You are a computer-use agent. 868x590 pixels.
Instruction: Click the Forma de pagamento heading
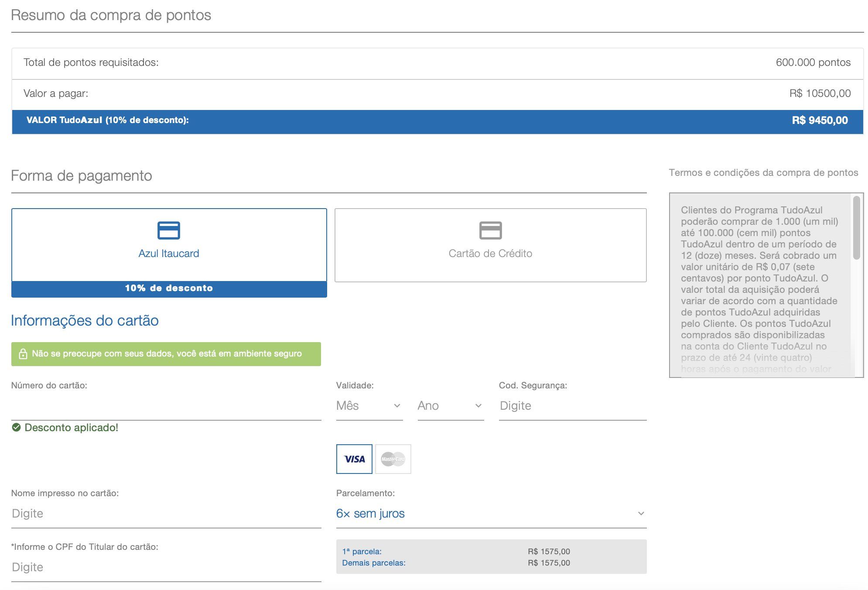[x=82, y=175]
